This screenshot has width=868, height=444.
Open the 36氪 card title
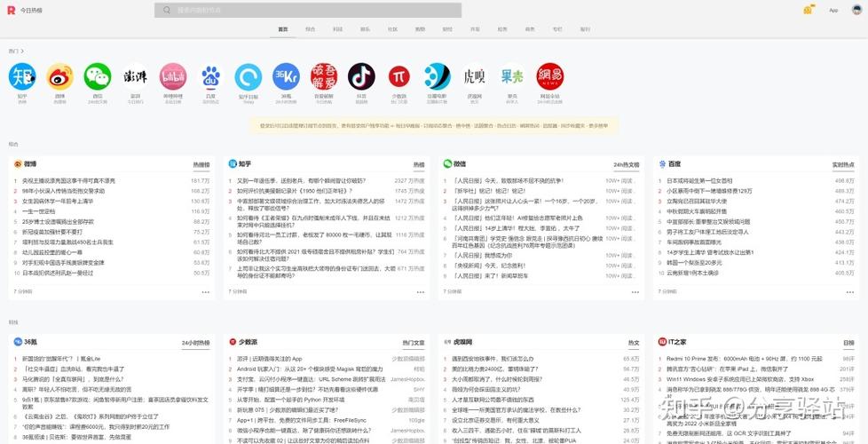coord(32,342)
